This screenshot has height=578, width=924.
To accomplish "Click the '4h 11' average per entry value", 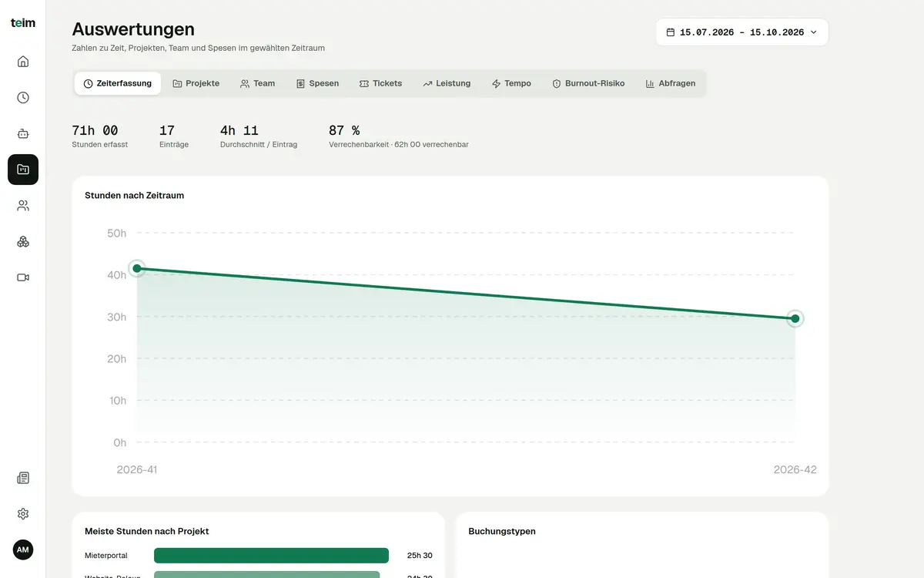I will 239,131.
